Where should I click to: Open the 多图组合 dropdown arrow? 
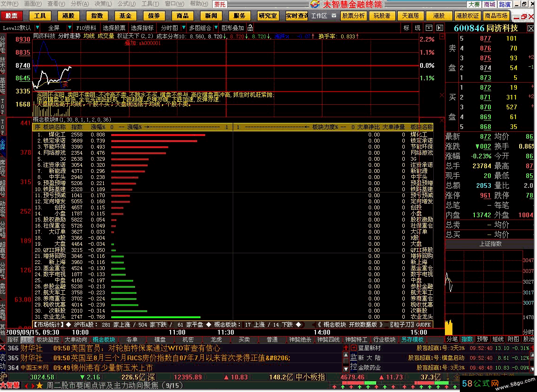coord(216,28)
